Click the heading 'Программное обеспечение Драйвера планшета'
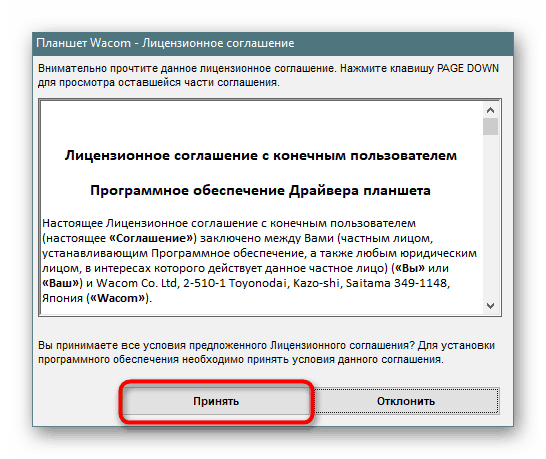 [x=260, y=191]
